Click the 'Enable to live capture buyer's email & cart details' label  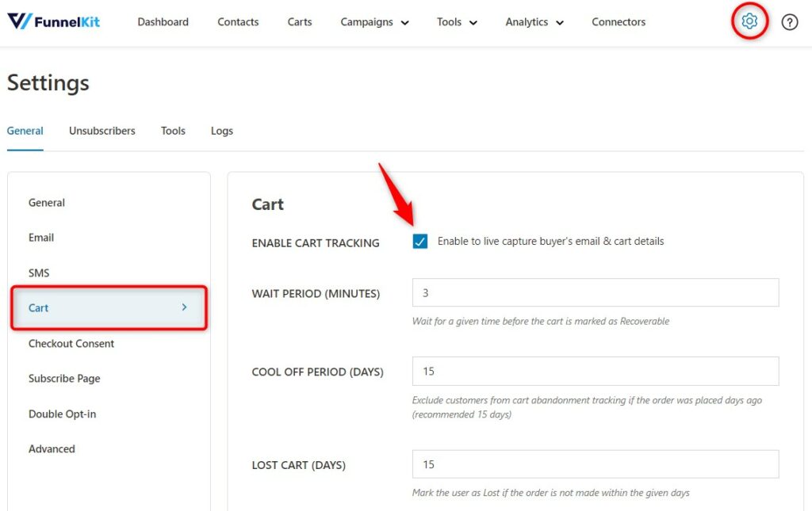click(x=550, y=242)
